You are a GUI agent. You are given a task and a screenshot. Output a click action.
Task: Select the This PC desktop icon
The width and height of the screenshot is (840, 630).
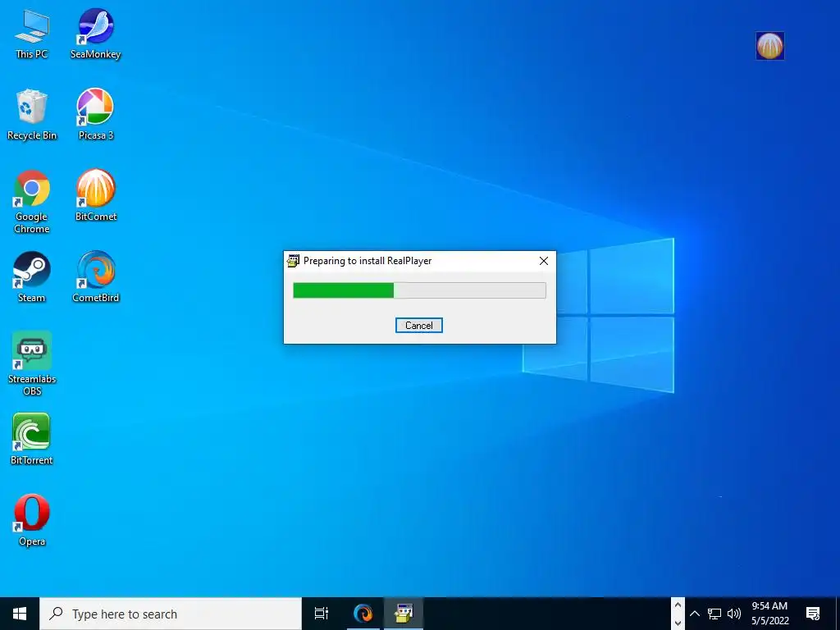click(x=32, y=34)
